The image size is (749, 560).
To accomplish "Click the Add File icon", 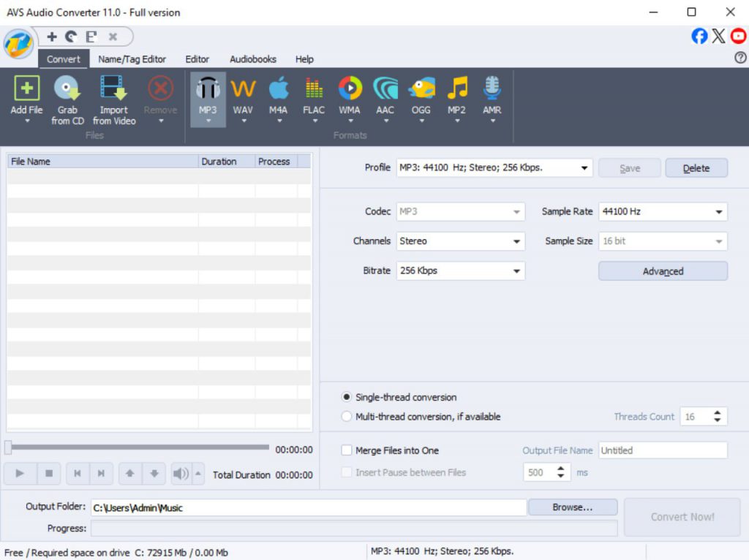I will point(26,90).
